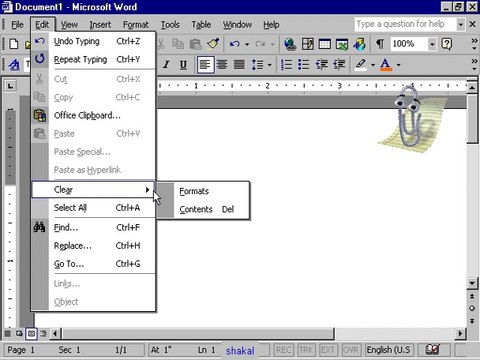Click the Numbering list icon

[286, 65]
